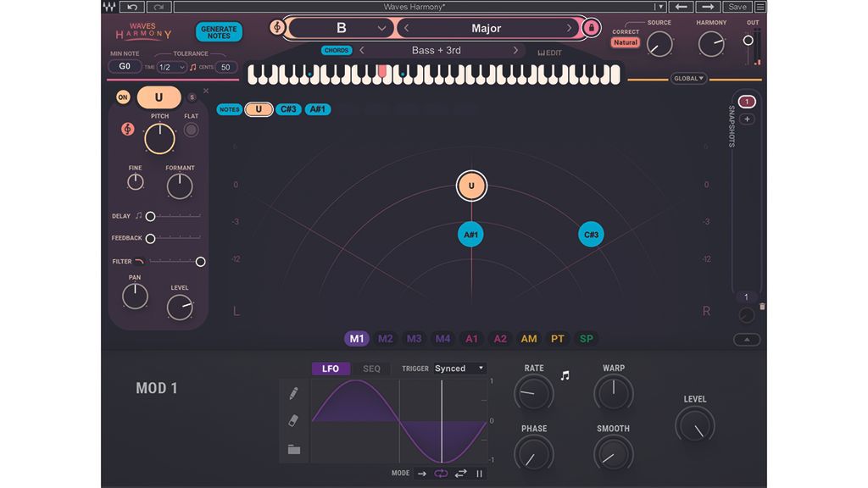This screenshot has width=868, height=488.
Task: Select the eraser tool in the LFO editor
Action: (x=292, y=420)
